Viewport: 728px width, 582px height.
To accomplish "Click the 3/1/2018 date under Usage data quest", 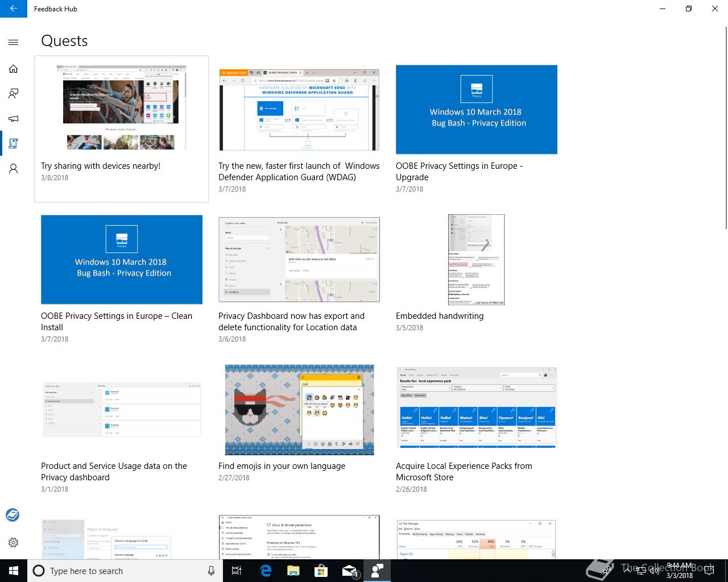I will point(55,489).
